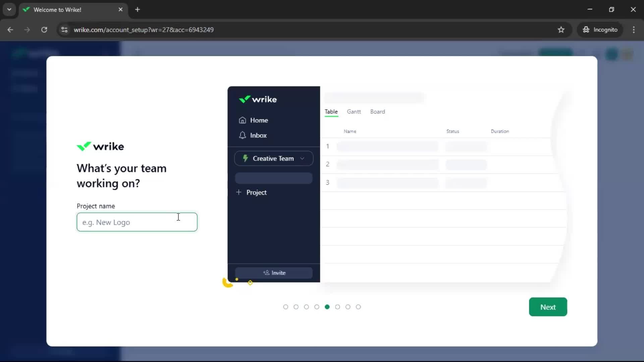Switch to the Table tab
644x362 pixels.
point(331,112)
